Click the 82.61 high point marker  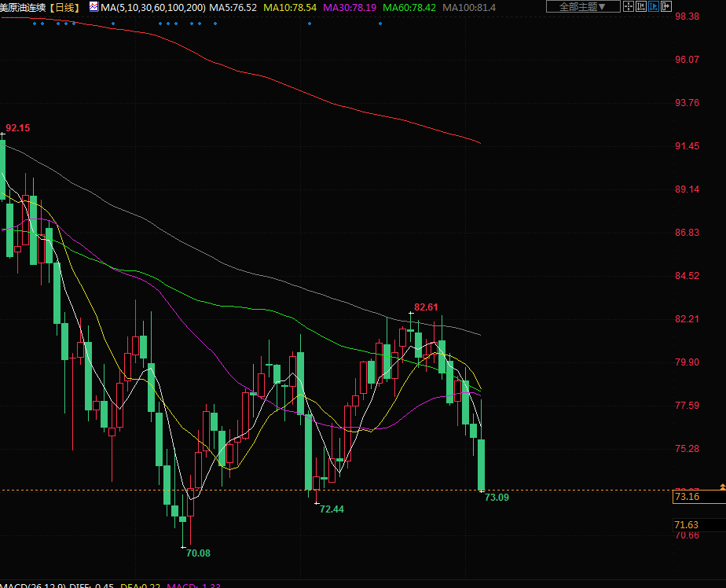click(x=426, y=307)
